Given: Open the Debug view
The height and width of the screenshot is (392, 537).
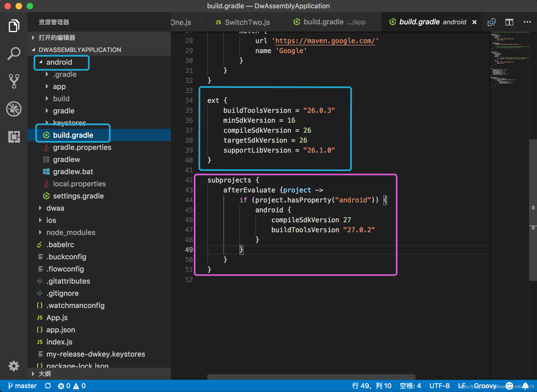Looking at the screenshot, I should click(14, 109).
